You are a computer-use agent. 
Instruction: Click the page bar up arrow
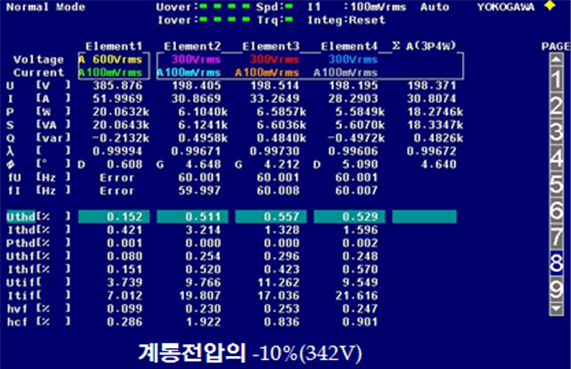coord(556,60)
